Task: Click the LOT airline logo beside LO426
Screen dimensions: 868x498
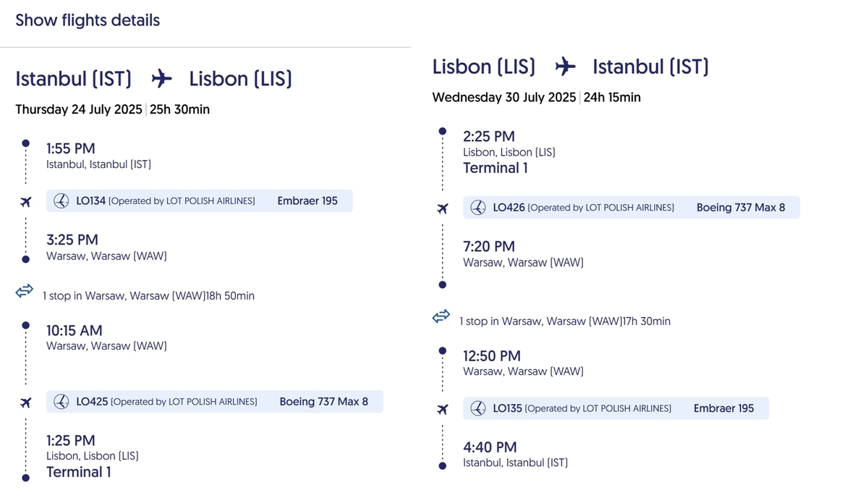Action: pos(478,208)
